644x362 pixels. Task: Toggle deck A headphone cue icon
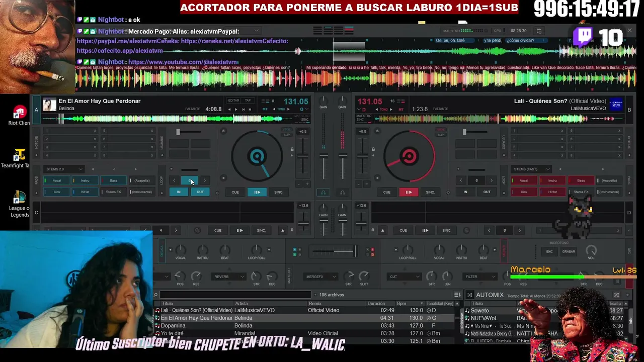point(324,192)
